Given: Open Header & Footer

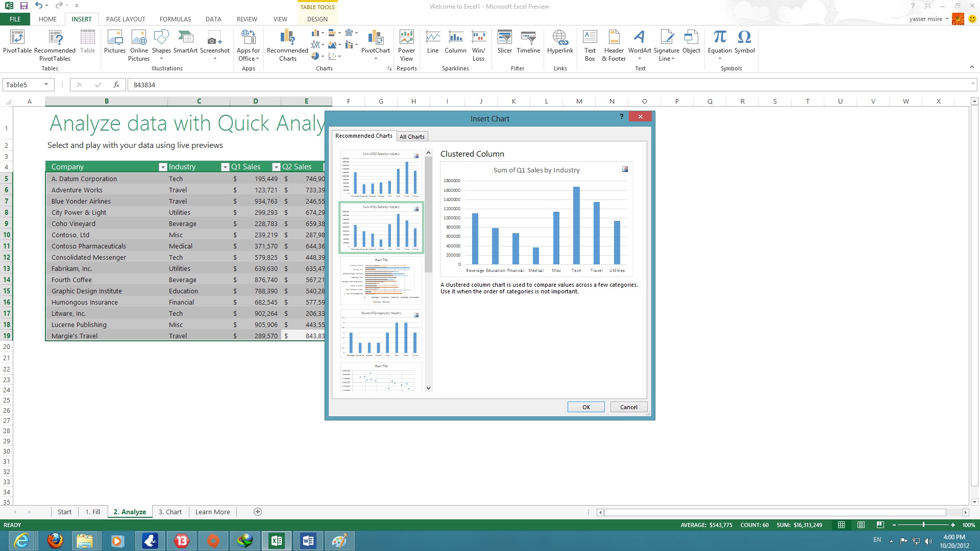Looking at the screenshot, I should tap(614, 45).
